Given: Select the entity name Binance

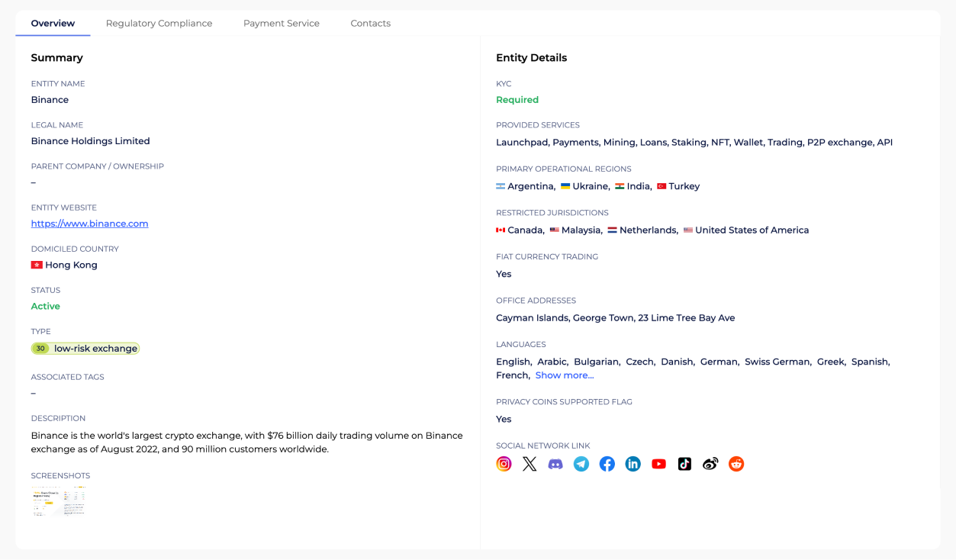Looking at the screenshot, I should pyautogui.click(x=50, y=100).
